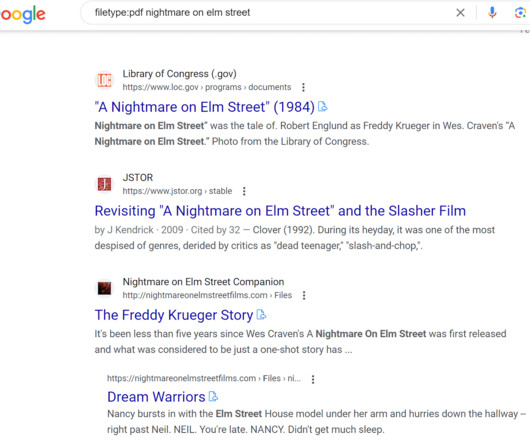This screenshot has height=442, width=530.
Task: Click the www.jstor.org stable URL
Action: 177,191
